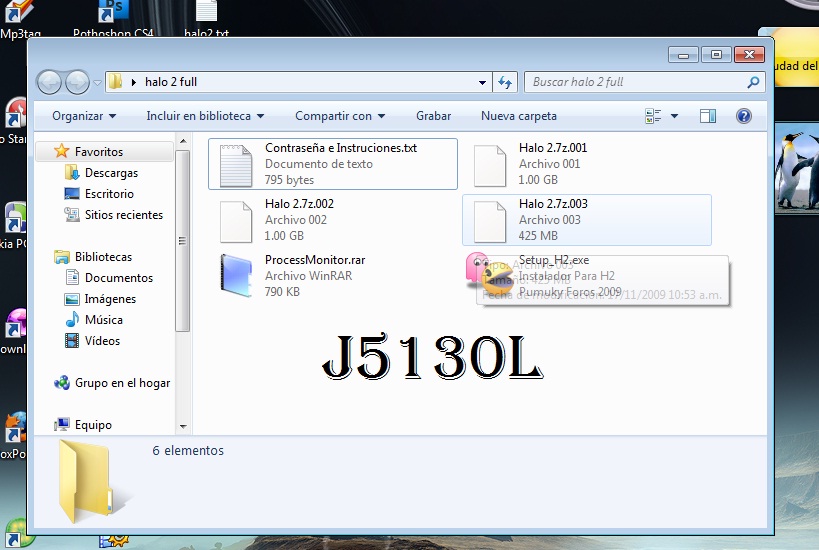Select Contraseña e Instruciones.txt file icon
The width and height of the screenshot is (819, 550).
tap(236, 166)
